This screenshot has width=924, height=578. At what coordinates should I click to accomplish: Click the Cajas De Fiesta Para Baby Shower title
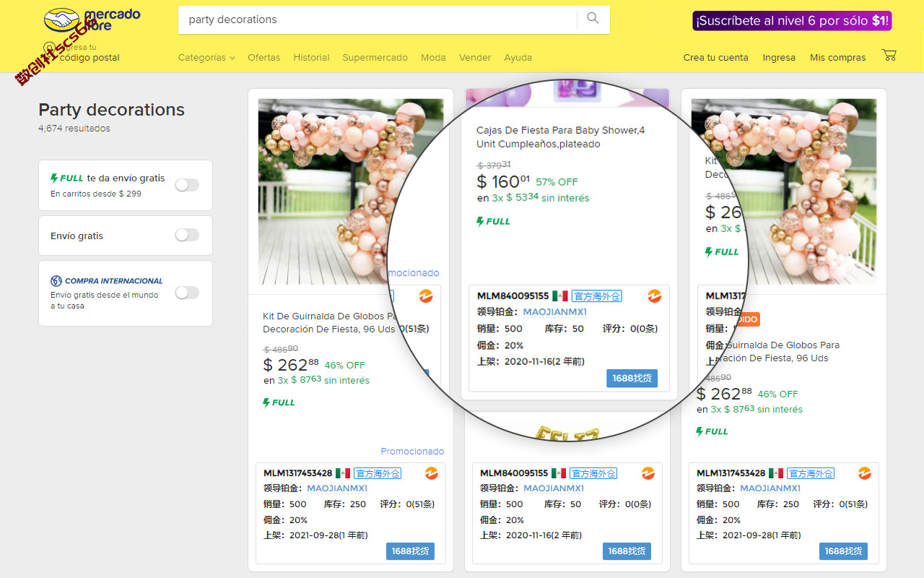click(x=560, y=137)
